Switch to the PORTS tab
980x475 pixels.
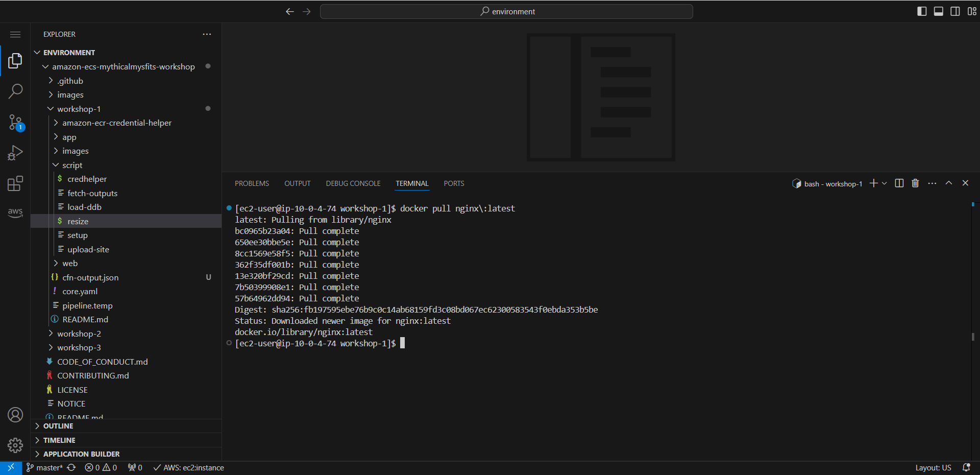pyautogui.click(x=454, y=184)
